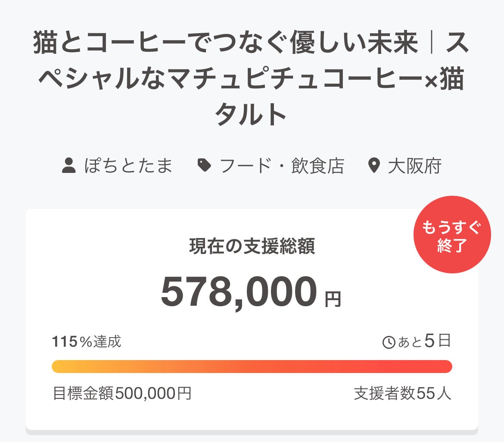Click the 円 unit next to the amount
The image size is (504, 442).
point(333,299)
